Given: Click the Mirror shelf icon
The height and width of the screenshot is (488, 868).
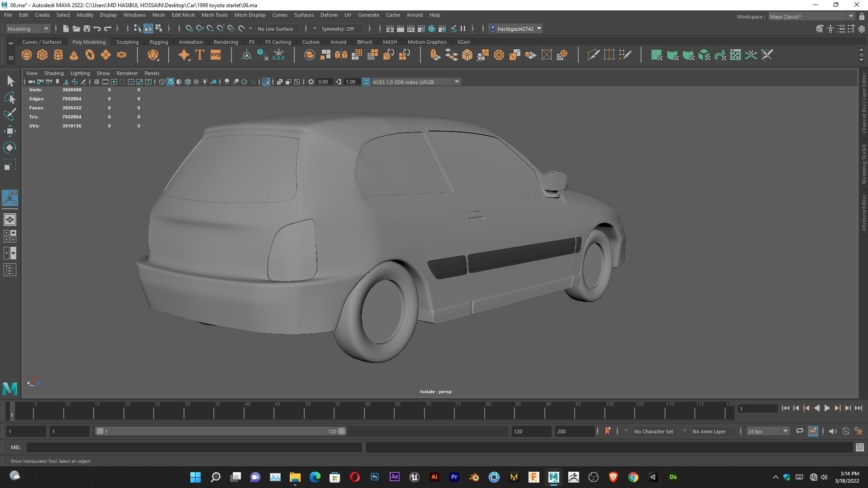Looking at the screenshot, I should point(341,55).
